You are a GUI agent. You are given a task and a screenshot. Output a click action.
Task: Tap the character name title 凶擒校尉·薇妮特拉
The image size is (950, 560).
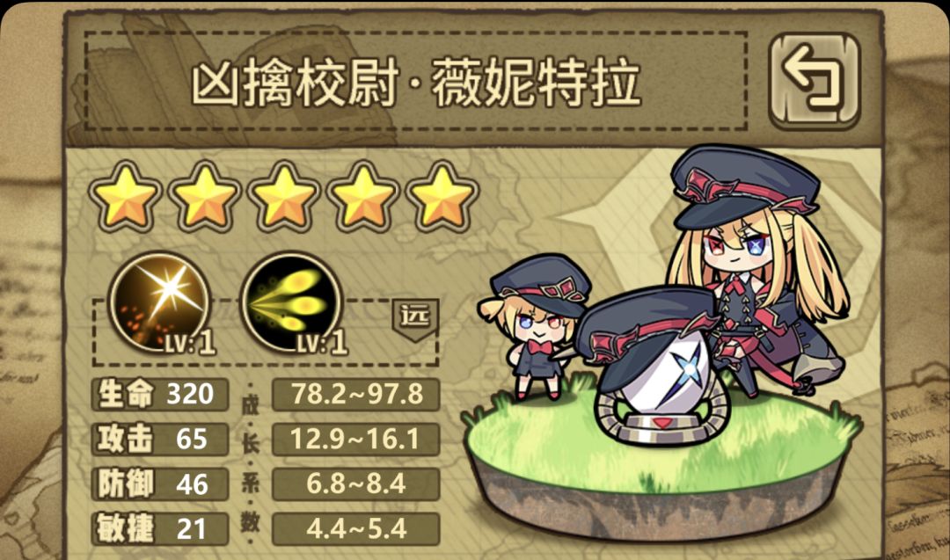416,82
